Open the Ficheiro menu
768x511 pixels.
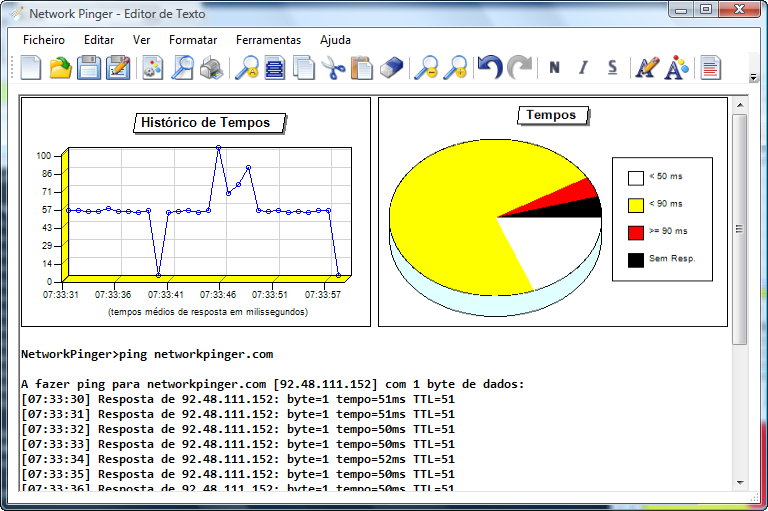pyautogui.click(x=44, y=40)
